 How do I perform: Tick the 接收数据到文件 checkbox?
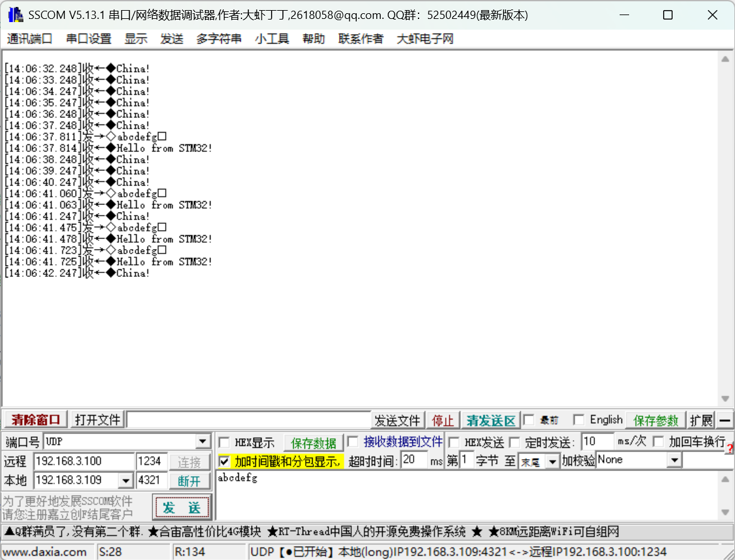(353, 441)
